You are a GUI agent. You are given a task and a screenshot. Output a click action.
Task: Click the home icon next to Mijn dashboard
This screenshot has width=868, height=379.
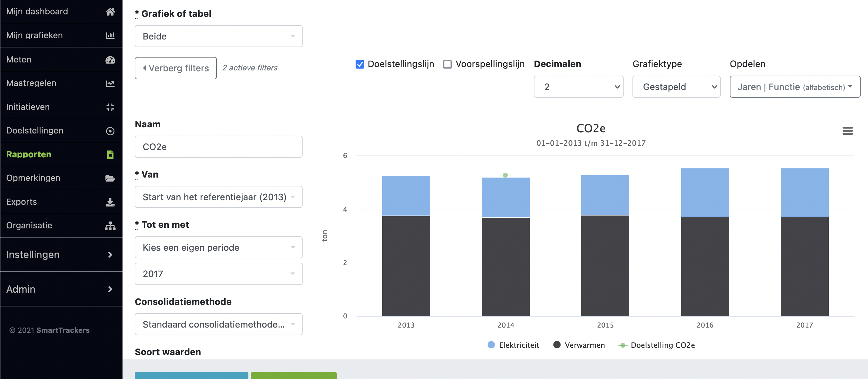tap(110, 12)
